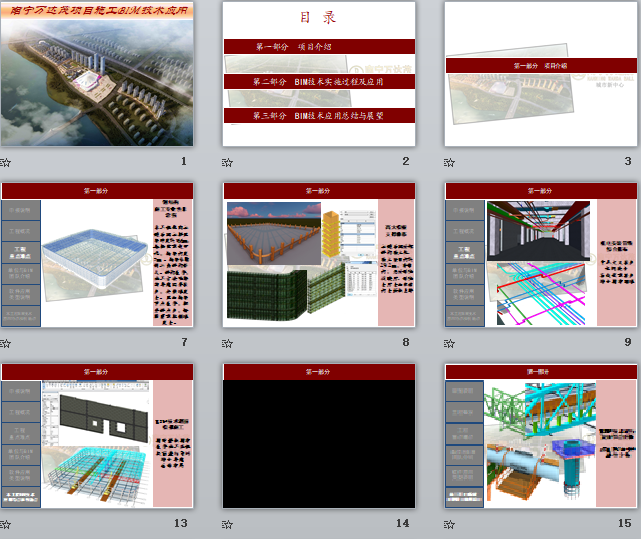This screenshot has width=641, height=539.
Task: Click the animation star icon under slide 7
Action: [5, 344]
